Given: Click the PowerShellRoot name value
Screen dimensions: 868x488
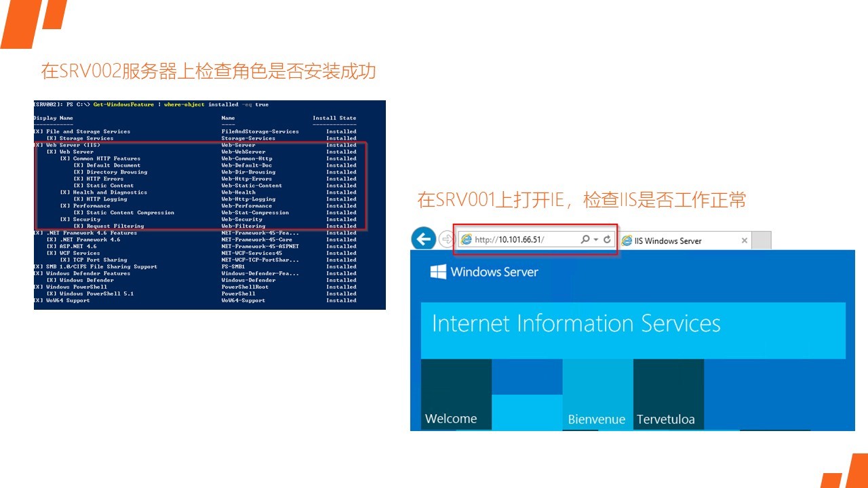Looking at the screenshot, I should tap(245, 287).
